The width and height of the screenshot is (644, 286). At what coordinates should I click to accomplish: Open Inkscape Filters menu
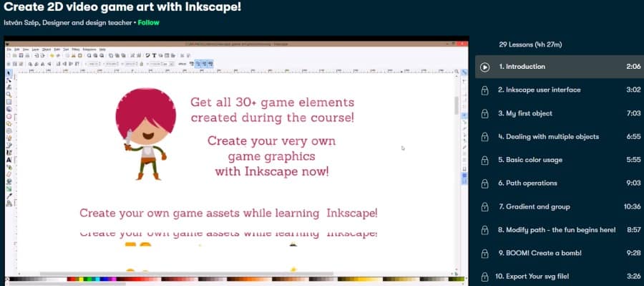76,49
